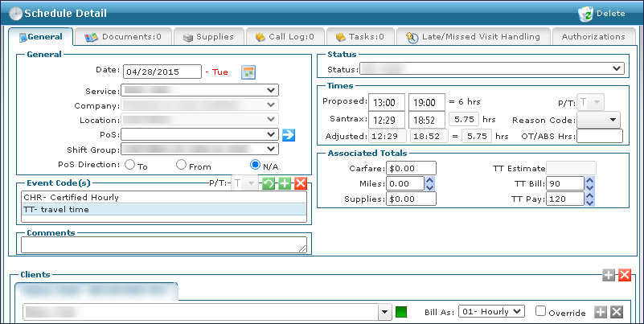This screenshot has width=644, height=324.
Task: Add an event code with green plus
Action: tap(285, 183)
